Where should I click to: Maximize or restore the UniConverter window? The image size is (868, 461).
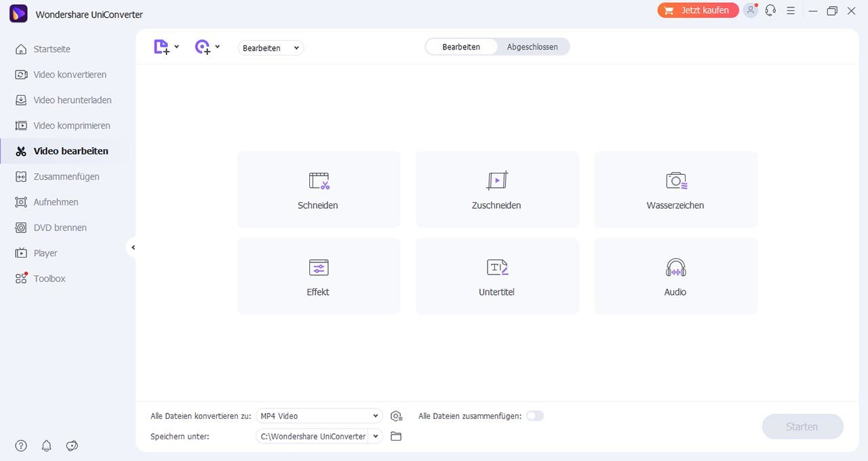(x=832, y=11)
